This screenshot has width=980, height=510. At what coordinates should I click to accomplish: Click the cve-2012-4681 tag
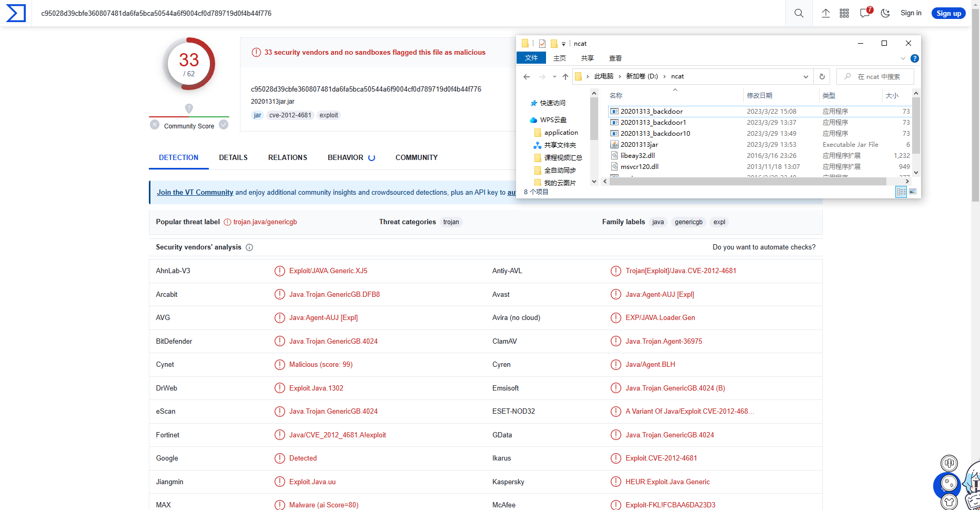[290, 115]
